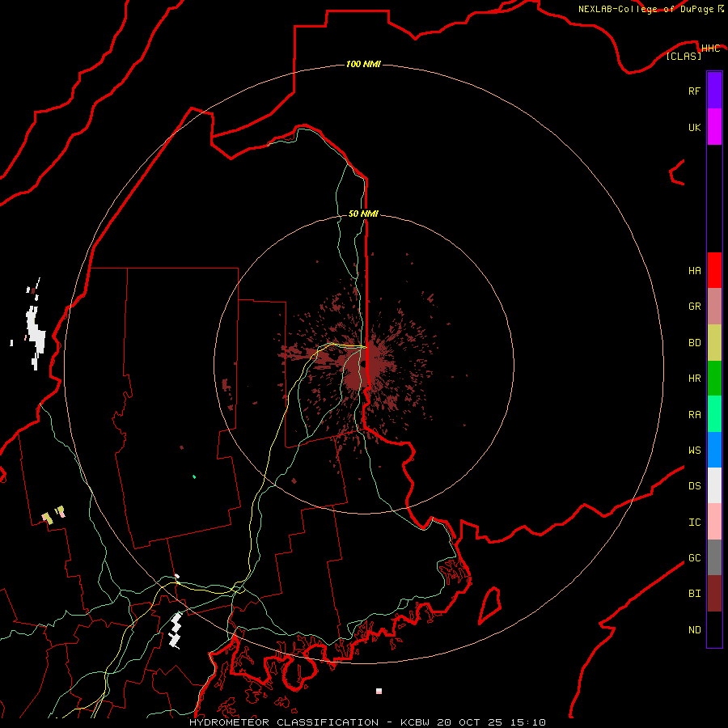
Task: Click the KCBW station identifier
Action: 416,722
